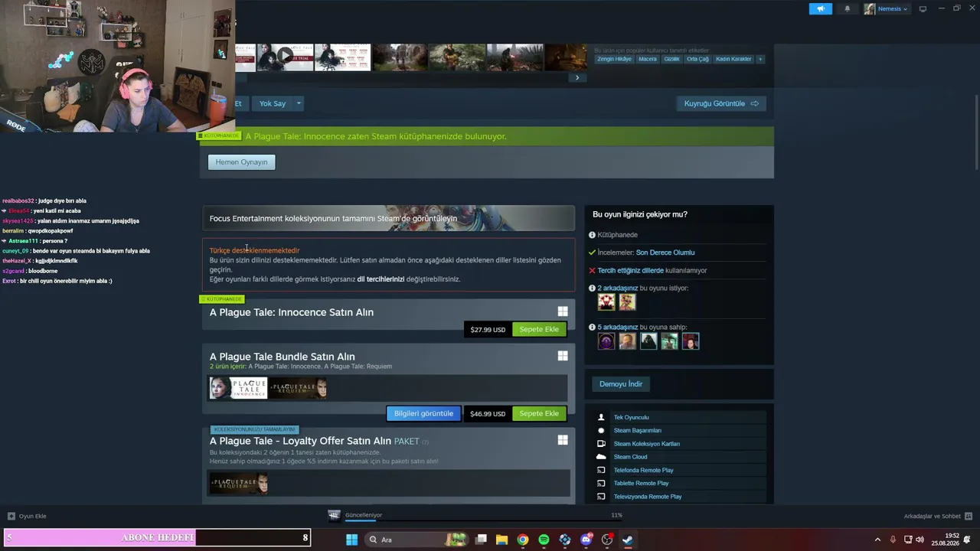Open Task View from the taskbar
980x551 pixels.
pos(481,540)
